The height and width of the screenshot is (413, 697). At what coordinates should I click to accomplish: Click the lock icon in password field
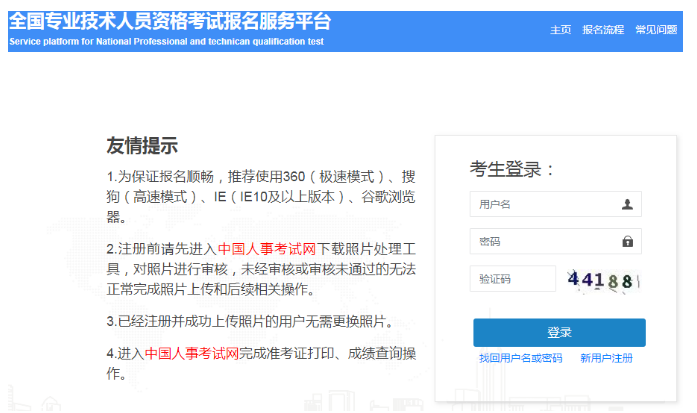tap(627, 242)
